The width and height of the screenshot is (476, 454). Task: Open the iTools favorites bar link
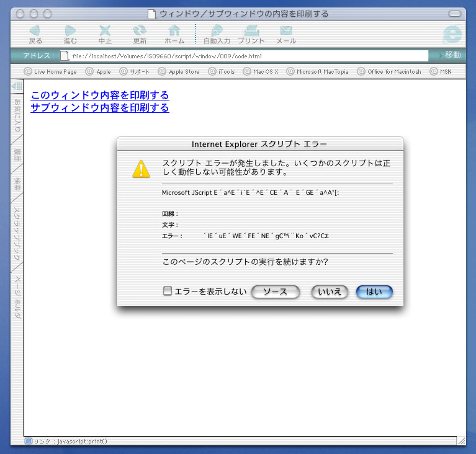pos(222,71)
